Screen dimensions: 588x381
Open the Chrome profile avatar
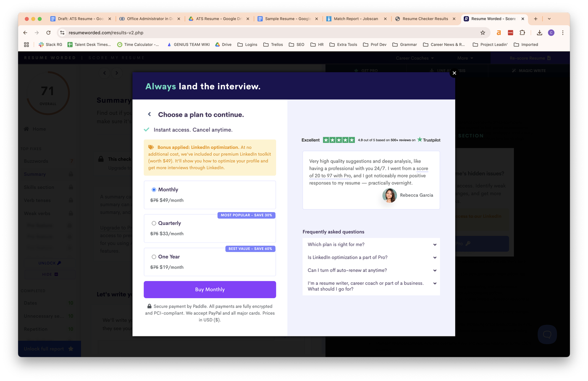(x=551, y=33)
